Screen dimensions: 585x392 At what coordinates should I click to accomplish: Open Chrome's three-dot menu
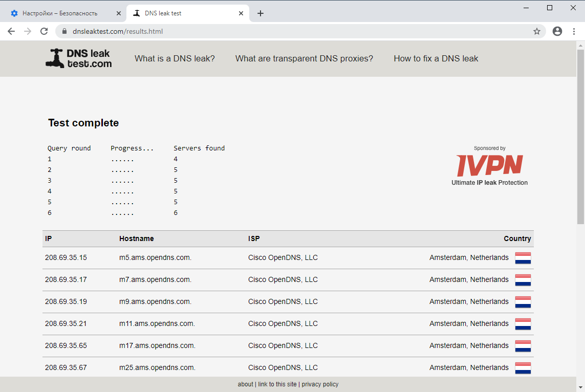pos(574,31)
